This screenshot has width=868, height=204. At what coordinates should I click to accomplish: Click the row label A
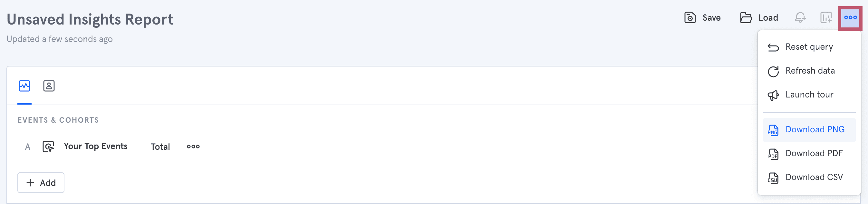coord(28,147)
